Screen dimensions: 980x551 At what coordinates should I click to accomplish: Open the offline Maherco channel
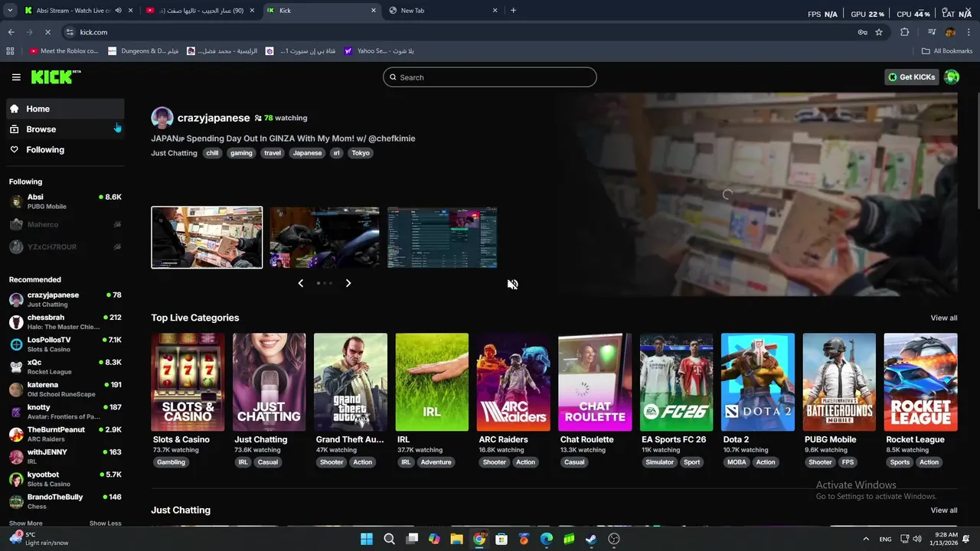[x=65, y=225]
